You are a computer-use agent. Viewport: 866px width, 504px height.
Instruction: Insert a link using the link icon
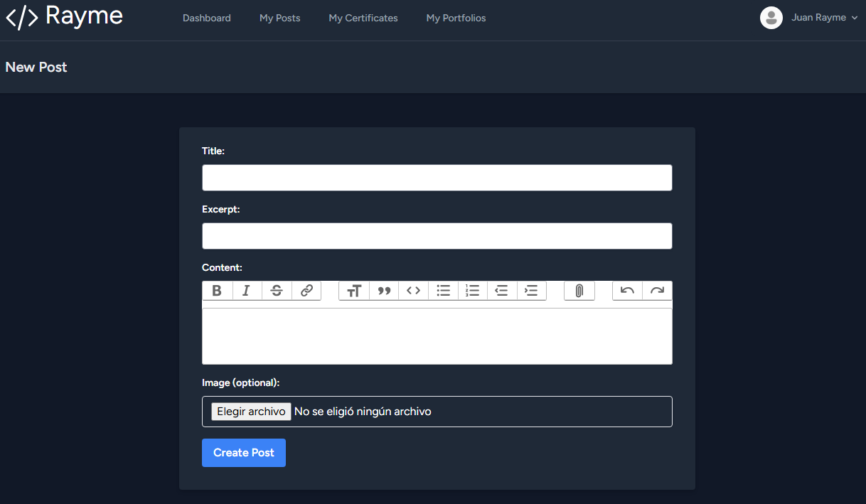(x=306, y=291)
